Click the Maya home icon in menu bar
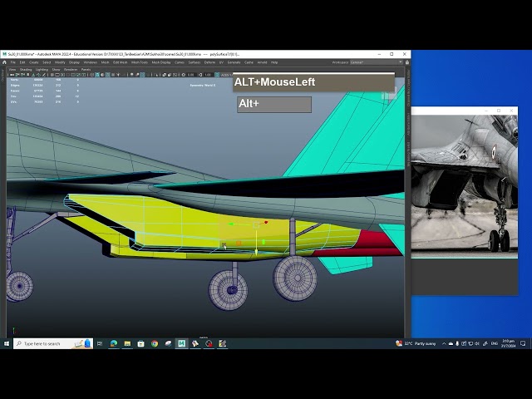 point(4,62)
